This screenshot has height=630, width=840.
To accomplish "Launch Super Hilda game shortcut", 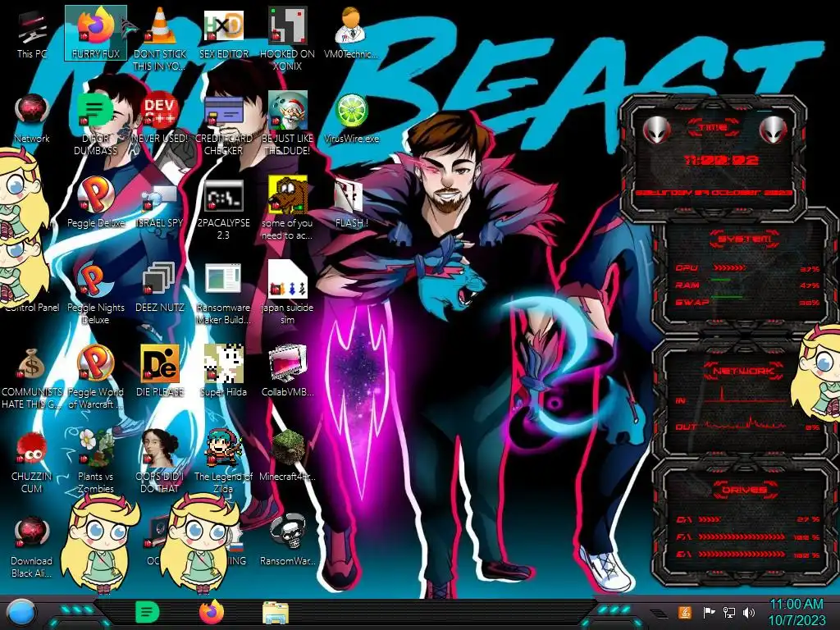I will coord(223,371).
